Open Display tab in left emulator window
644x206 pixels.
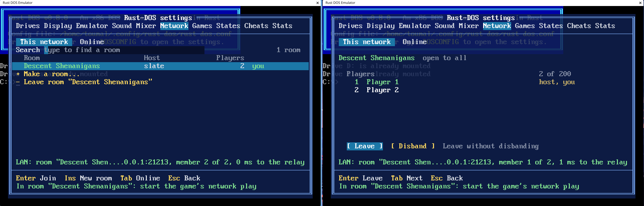[58, 26]
